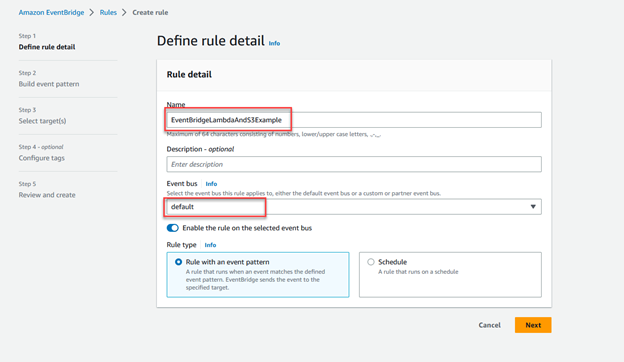Click the Create rule breadcrumb text
This screenshot has height=362, width=624.
150,12
